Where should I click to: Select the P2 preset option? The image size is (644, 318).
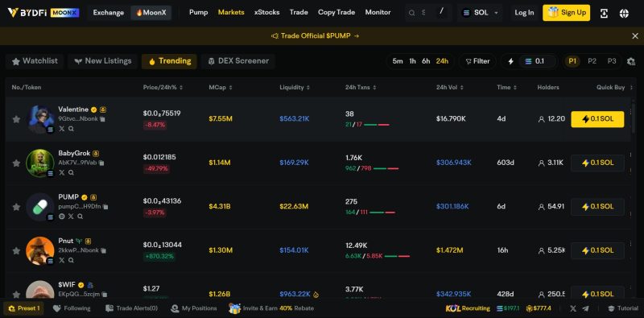592,61
